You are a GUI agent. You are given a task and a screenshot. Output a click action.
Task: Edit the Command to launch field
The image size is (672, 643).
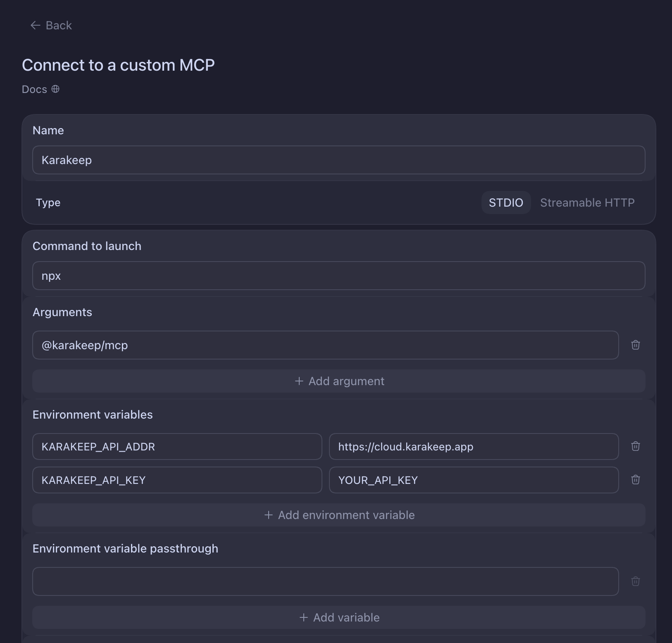339,276
